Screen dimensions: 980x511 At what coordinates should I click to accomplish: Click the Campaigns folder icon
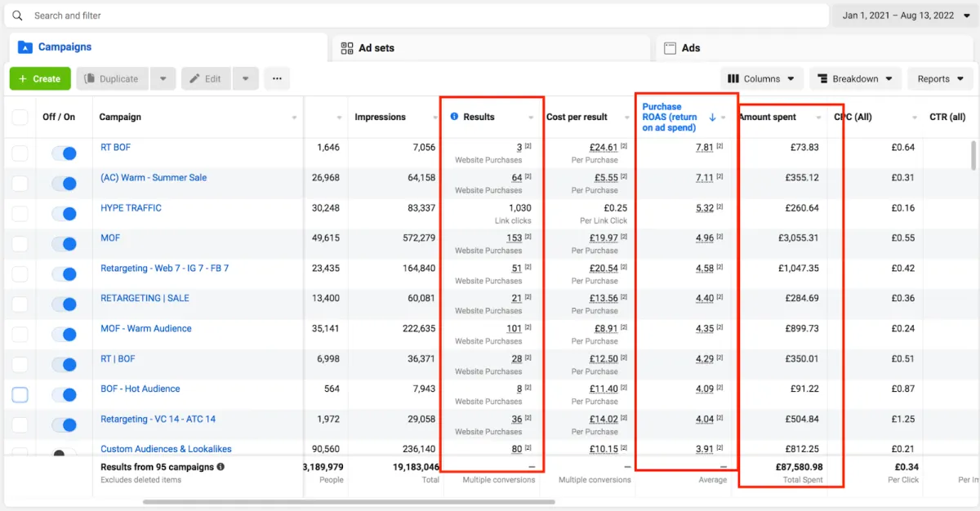[x=24, y=47]
